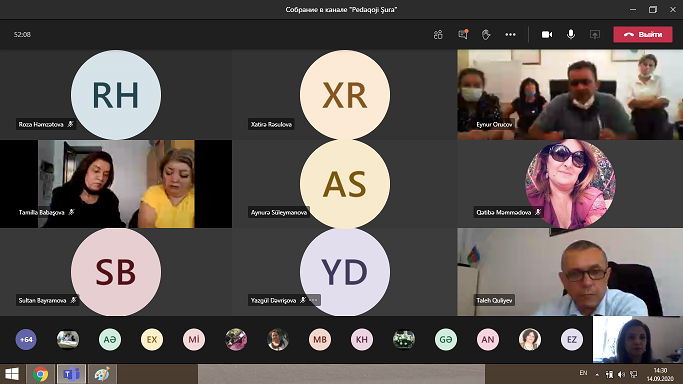Open the network status tray icon
The width and height of the screenshot is (683, 384).
click(633, 374)
